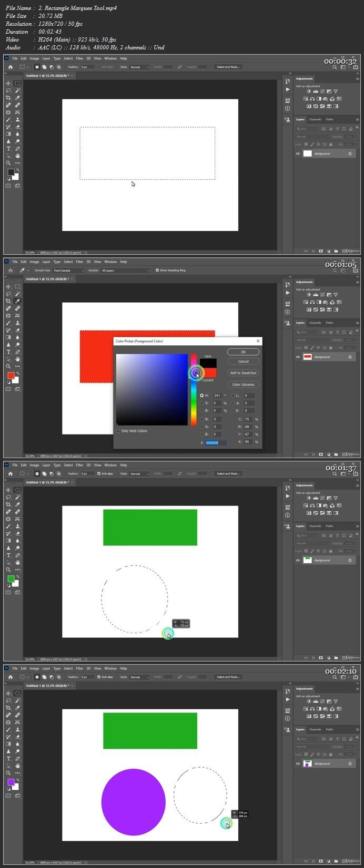Swap foreground and background colors in 00:00:32 frame
The image size is (364, 868).
point(17,170)
